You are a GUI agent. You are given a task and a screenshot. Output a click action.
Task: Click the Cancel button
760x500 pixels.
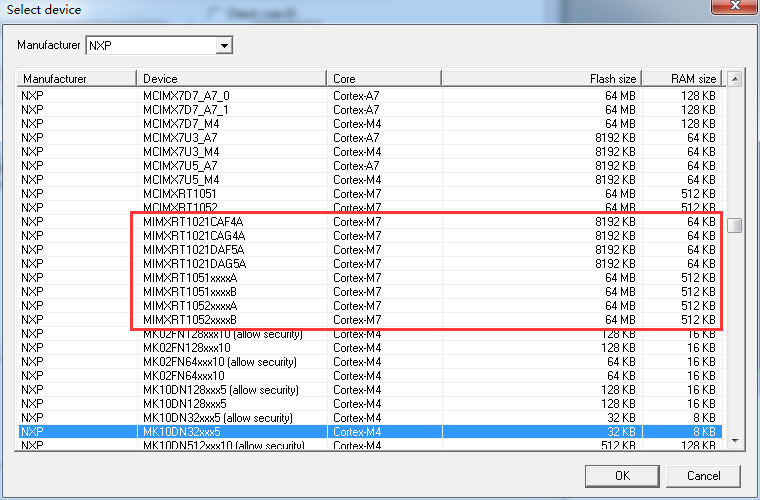point(703,476)
